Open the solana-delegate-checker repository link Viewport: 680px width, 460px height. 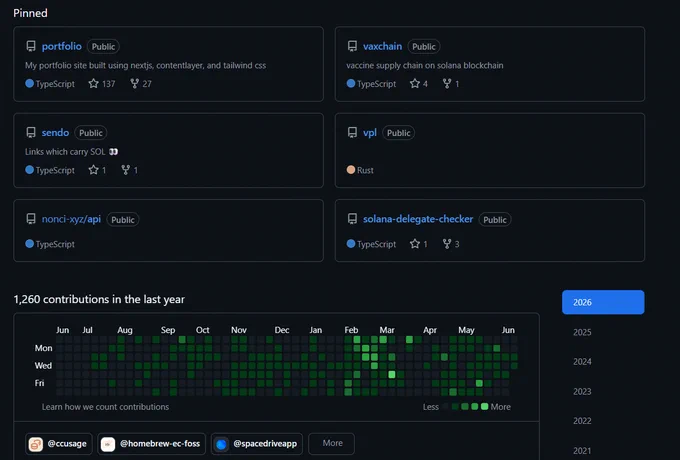click(418, 219)
